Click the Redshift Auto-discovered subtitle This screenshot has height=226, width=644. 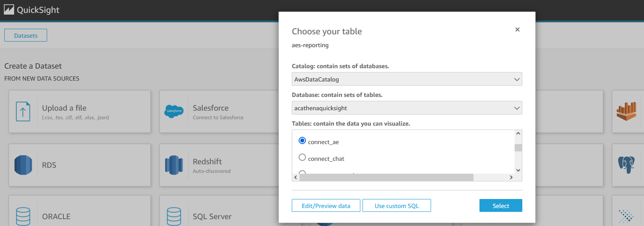[x=212, y=171]
